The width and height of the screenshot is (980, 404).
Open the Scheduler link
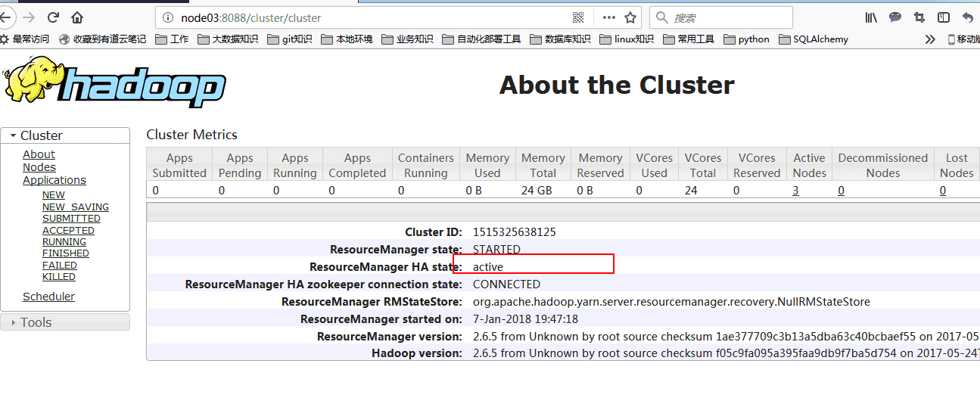point(48,297)
